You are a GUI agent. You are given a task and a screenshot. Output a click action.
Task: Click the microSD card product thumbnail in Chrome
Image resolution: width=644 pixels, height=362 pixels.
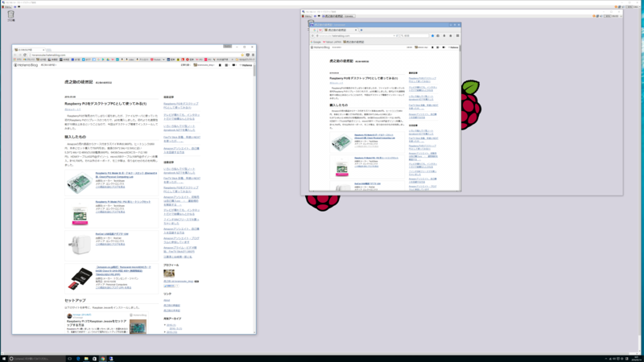(x=80, y=278)
